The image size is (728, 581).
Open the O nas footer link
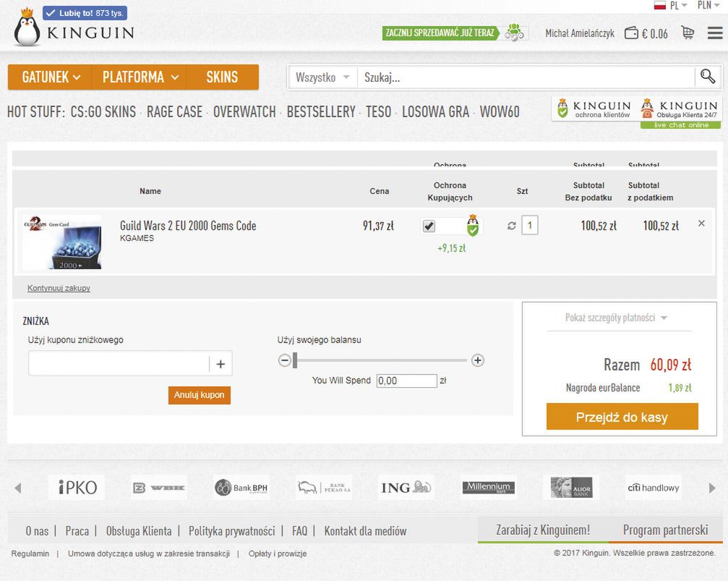coord(37,531)
